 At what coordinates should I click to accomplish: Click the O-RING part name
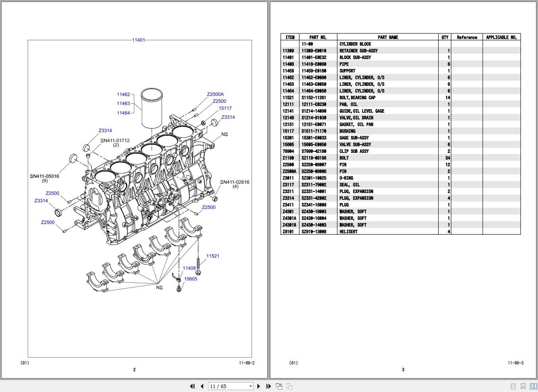[x=346, y=178]
